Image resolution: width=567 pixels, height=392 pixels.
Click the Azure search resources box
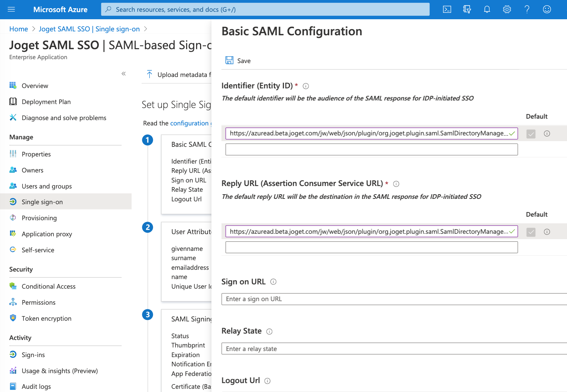click(265, 10)
